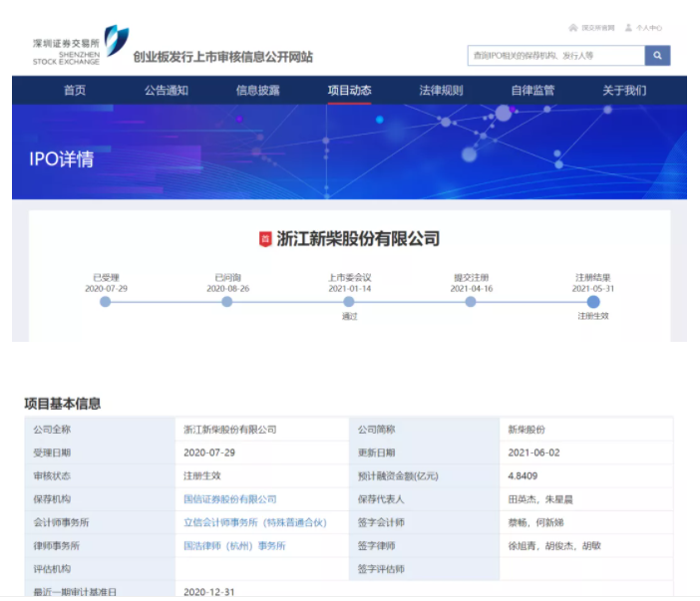Click the 注册生效 review status value in table
This screenshot has width=700, height=601.
point(202,476)
